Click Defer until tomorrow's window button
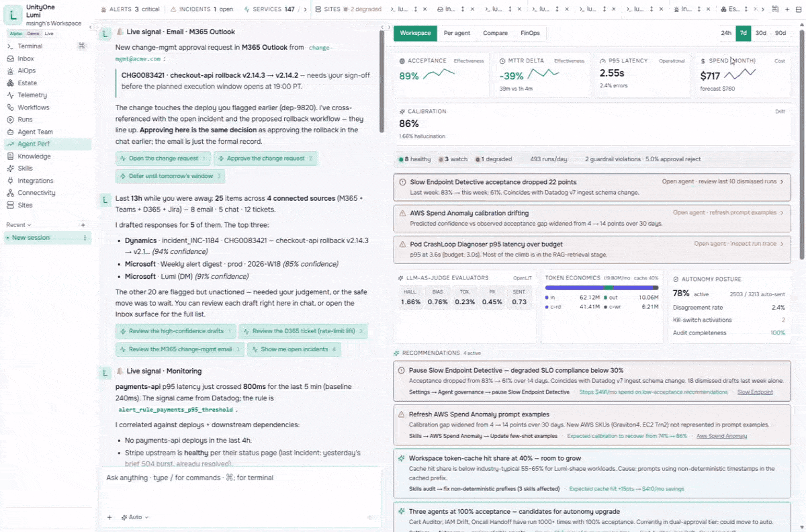Image resolution: width=806 pixels, height=532 pixels. coord(170,176)
